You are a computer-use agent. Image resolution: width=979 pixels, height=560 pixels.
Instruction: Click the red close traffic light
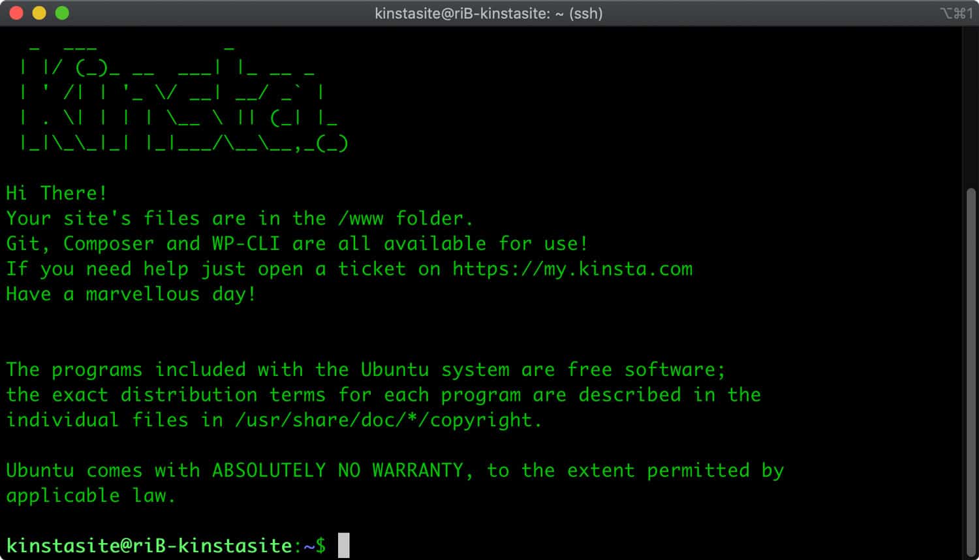point(16,12)
